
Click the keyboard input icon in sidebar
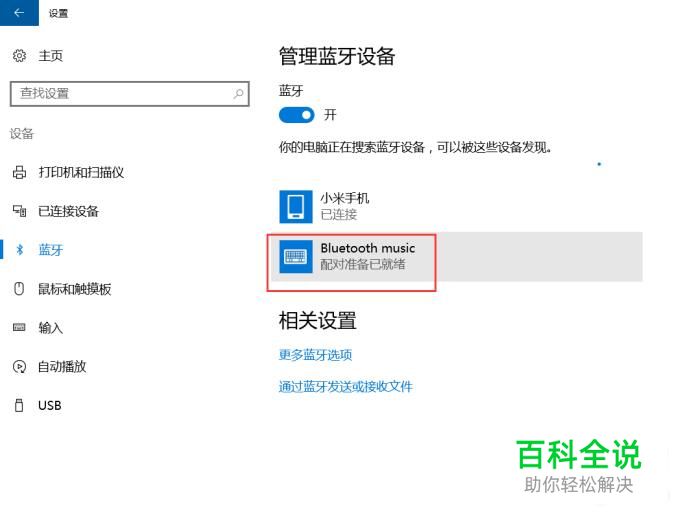coord(19,327)
